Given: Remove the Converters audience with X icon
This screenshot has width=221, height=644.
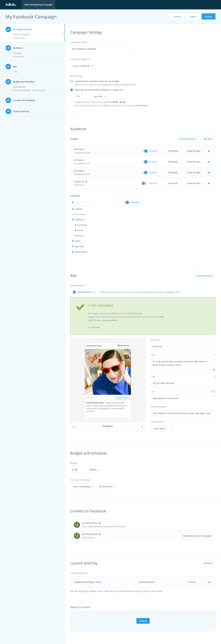Looking at the screenshot, I should 209,183.
